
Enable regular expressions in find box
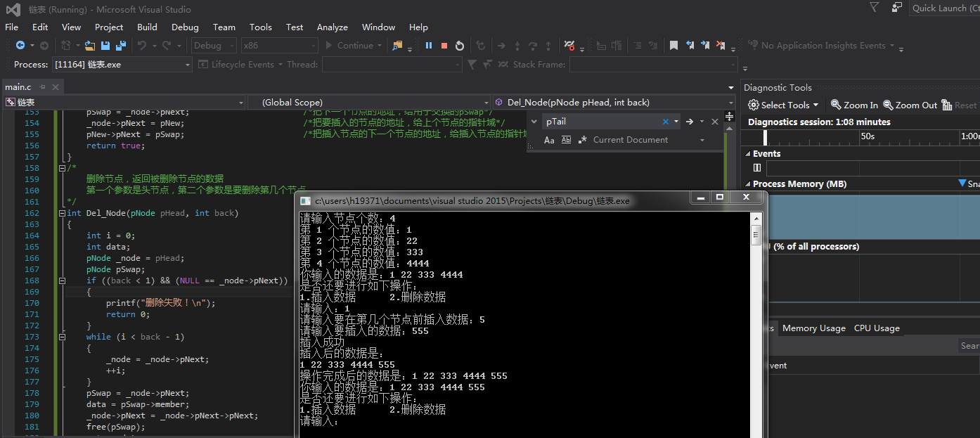point(582,140)
